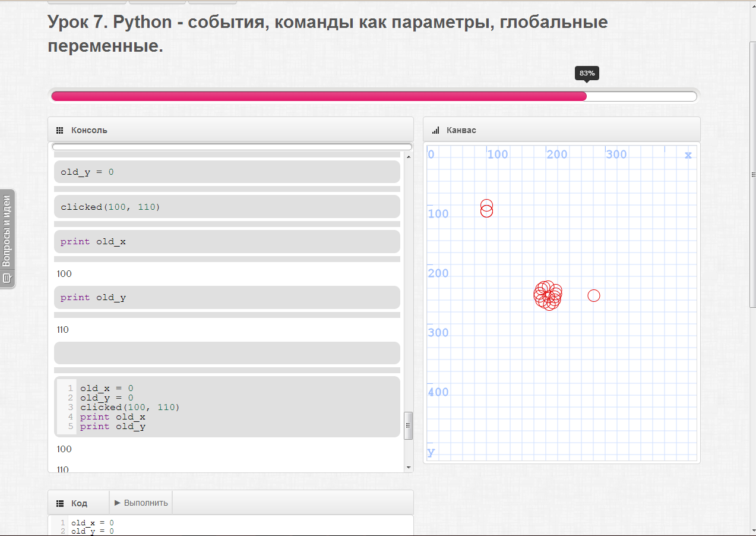Click line 4 "print old_x" in the multi-line block
Viewport: 756px width, 536px height.
pos(113,417)
